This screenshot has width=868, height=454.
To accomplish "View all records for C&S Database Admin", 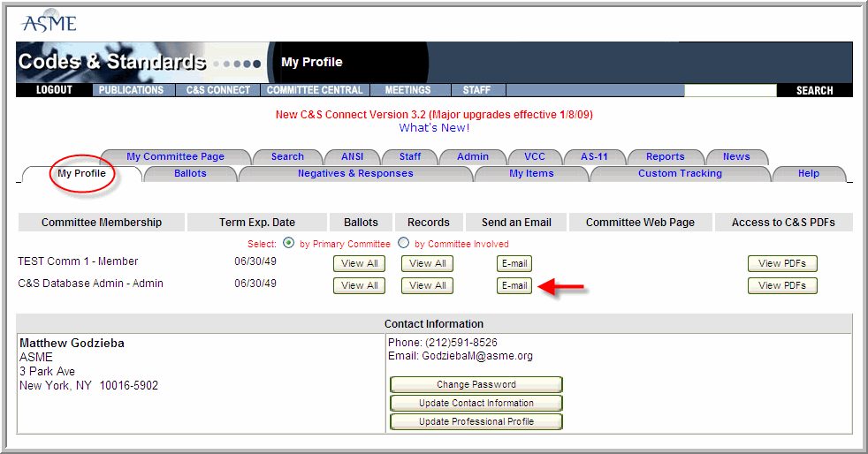I will 427,286.
